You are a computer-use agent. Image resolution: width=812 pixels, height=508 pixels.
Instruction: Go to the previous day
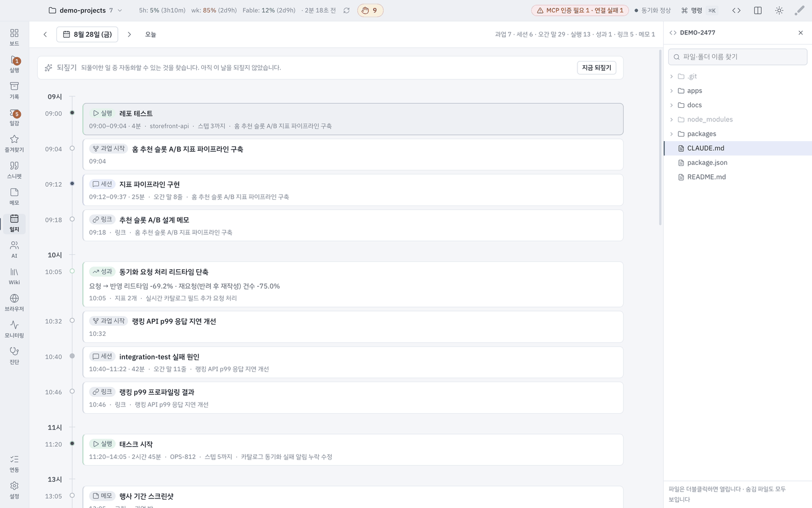pos(45,34)
